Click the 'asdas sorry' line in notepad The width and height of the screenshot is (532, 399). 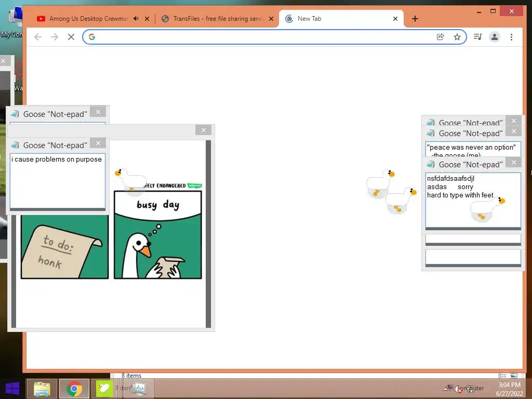pyautogui.click(x=450, y=187)
